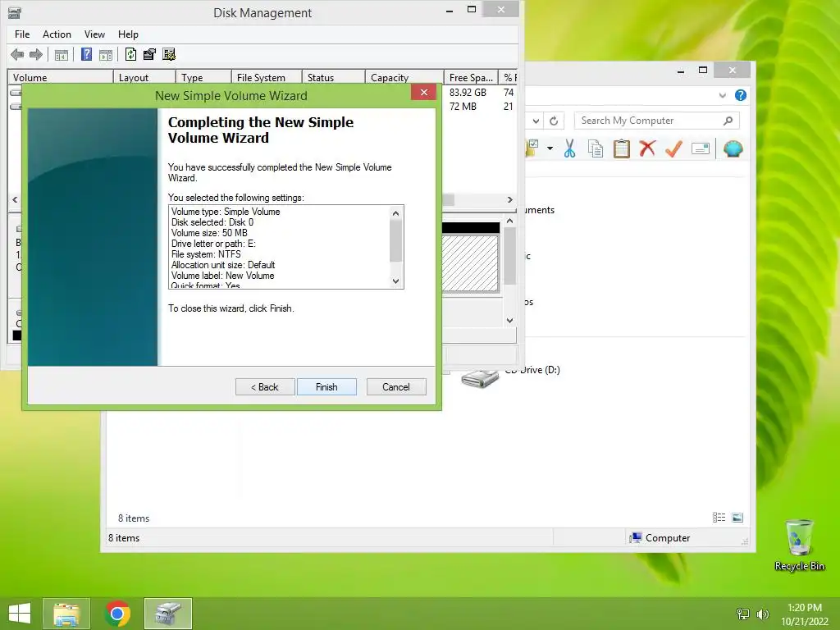840x630 pixels.
Task: Sort by the Volume column header
Action: (x=60, y=78)
